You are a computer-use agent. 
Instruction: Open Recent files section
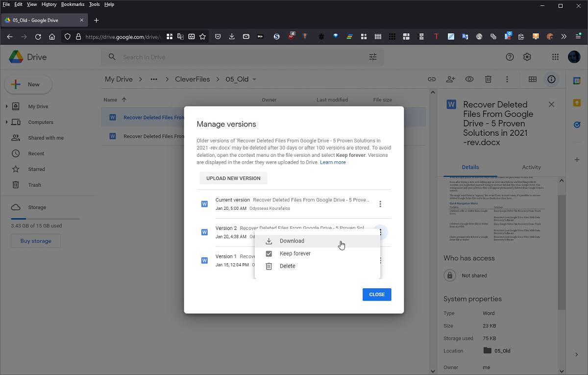pyautogui.click(x=36, y=153)
